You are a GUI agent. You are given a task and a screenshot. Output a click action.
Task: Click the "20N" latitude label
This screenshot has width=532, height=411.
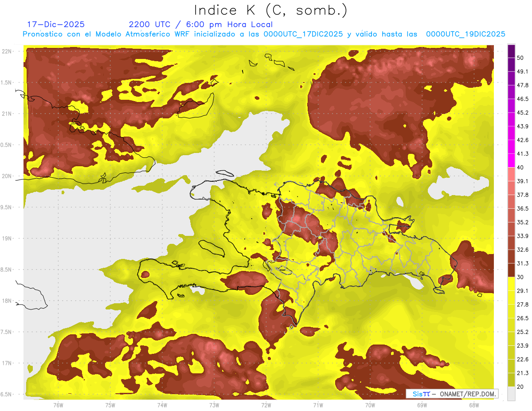coord(7,176)
